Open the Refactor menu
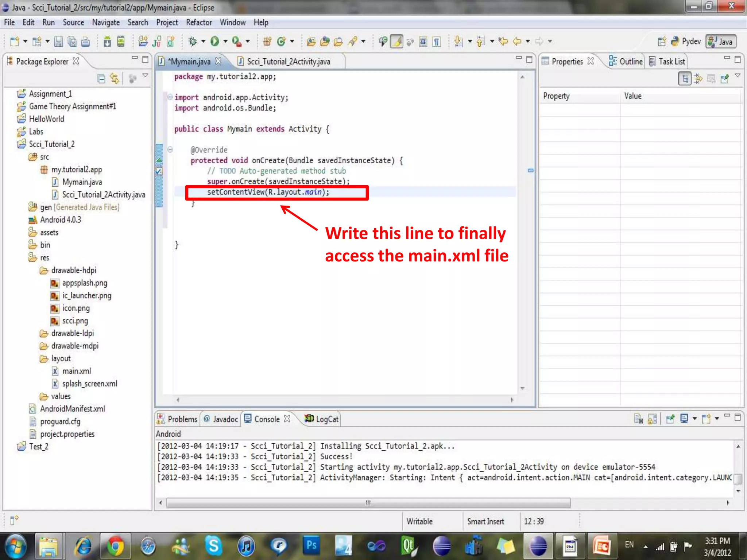Image resolution: width=747 pixels, height=560 pixels. [x=199, y=23]
